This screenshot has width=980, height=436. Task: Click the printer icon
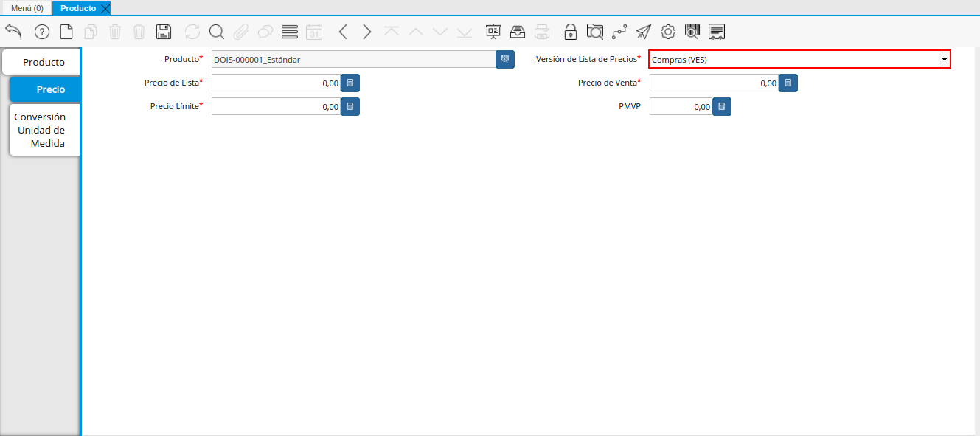point(542,32)
